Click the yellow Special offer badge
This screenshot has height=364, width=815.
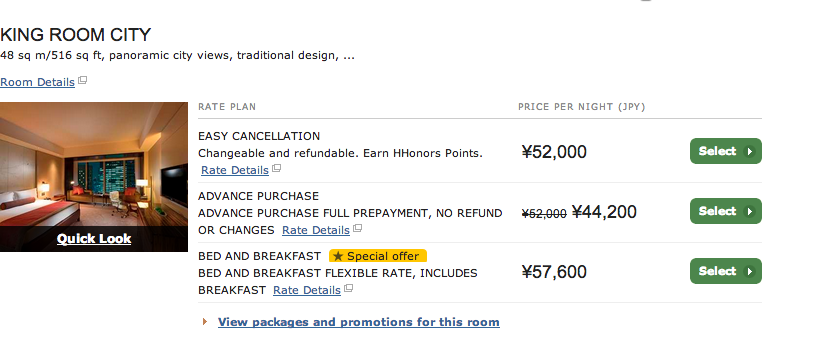[x=378, y=256]
